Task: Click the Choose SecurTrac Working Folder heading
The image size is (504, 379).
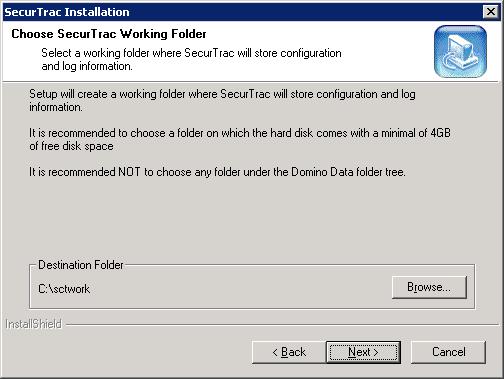Action: tap(109, 34)
